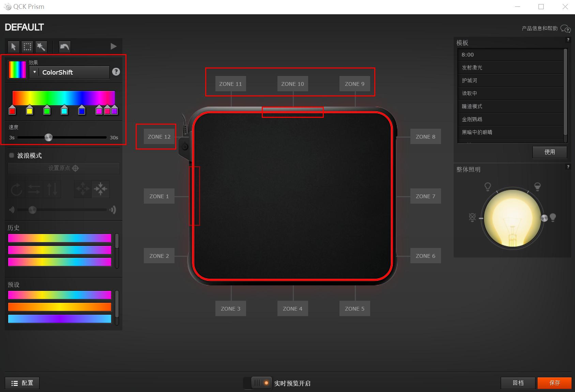The image size is (575, 392).
Task: Click the 设置原点 set origin button
Action: coord(64,168)
